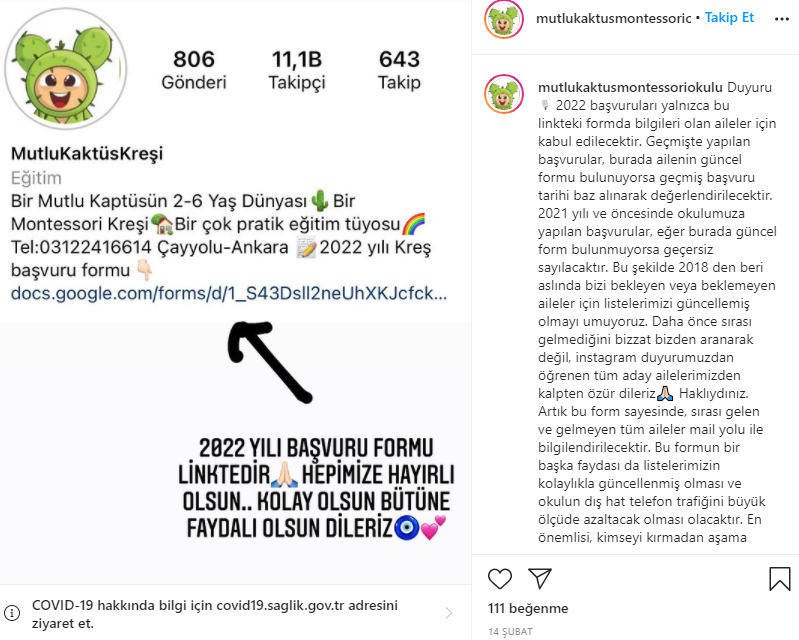The height and width of the screenshot is (640, 799).
Task: Open mutlukaktusmontessoric username in header
Action: tap(614, 18)
